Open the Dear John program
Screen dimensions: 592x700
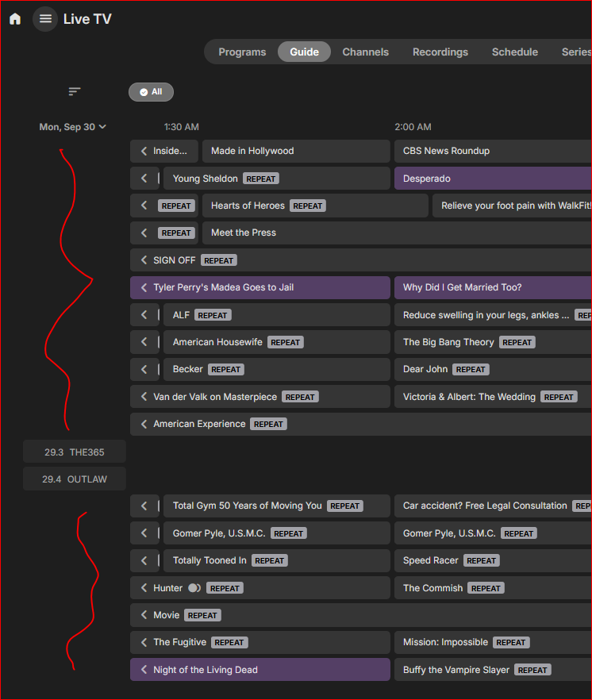[x=493, y=370]
